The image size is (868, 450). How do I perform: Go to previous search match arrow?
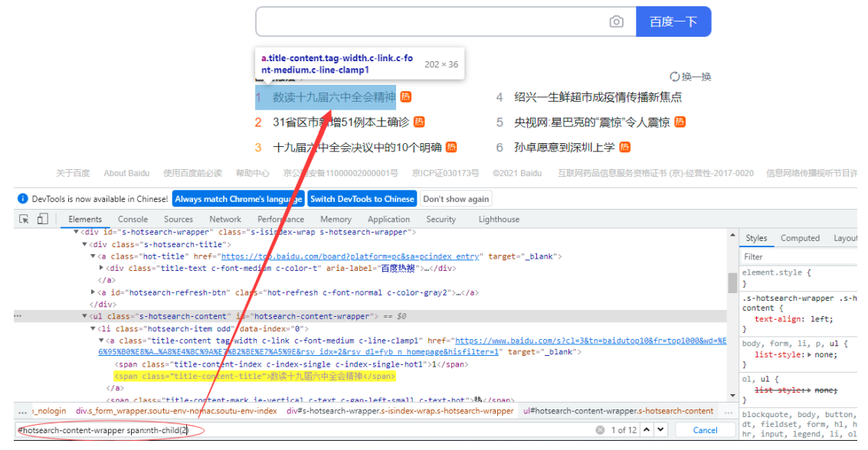coord(647,430)
